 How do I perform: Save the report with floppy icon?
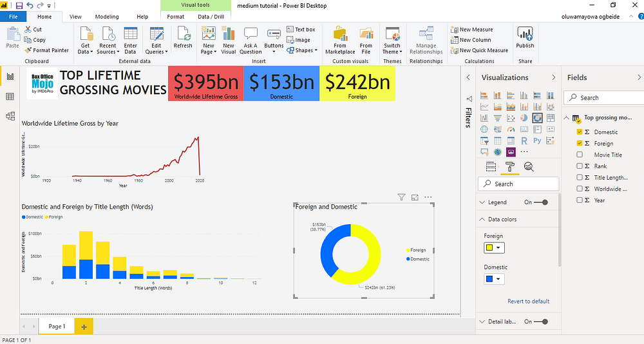point(19,5)
